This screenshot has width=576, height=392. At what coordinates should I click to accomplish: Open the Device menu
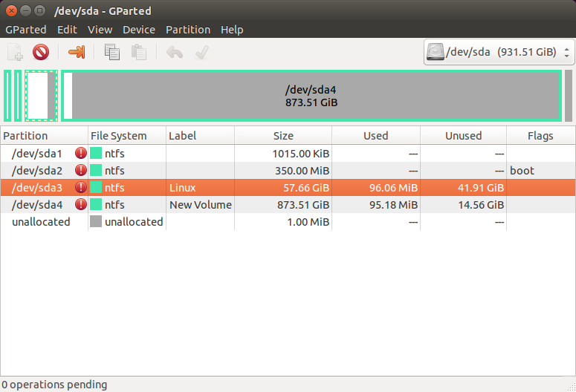(x=139, y=30)
